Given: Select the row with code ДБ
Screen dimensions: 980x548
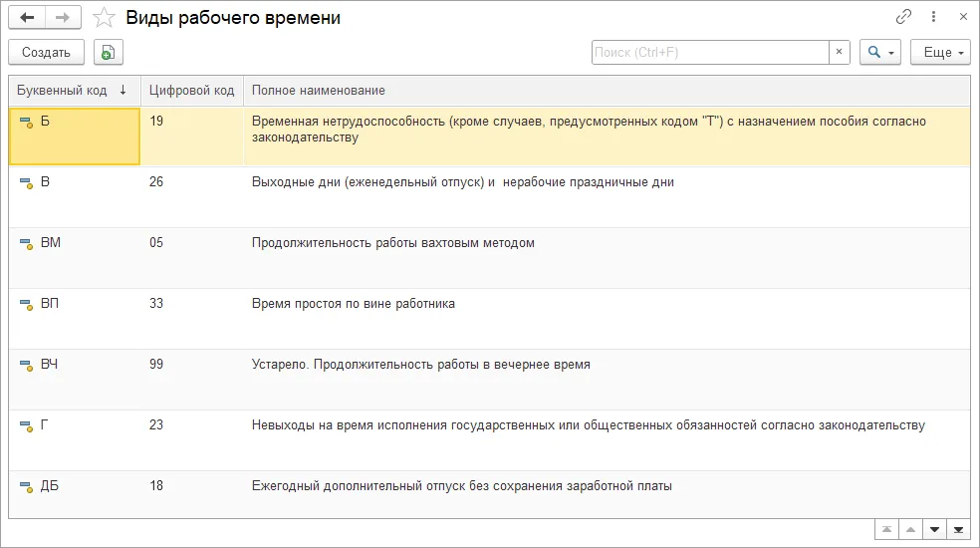Looking at the screenshot, I should 489,494.
